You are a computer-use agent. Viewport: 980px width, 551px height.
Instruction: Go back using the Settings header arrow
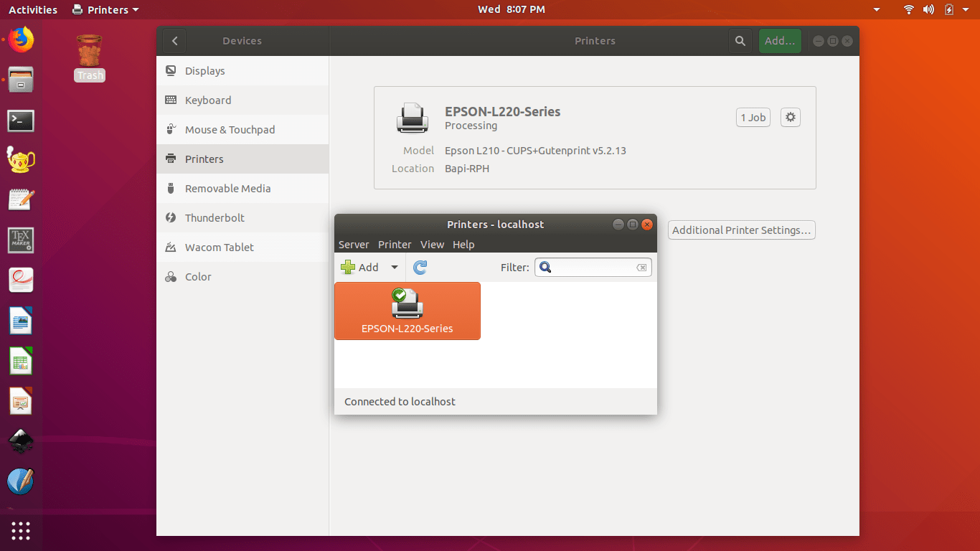pyautogui.click(x=175, y=41)
